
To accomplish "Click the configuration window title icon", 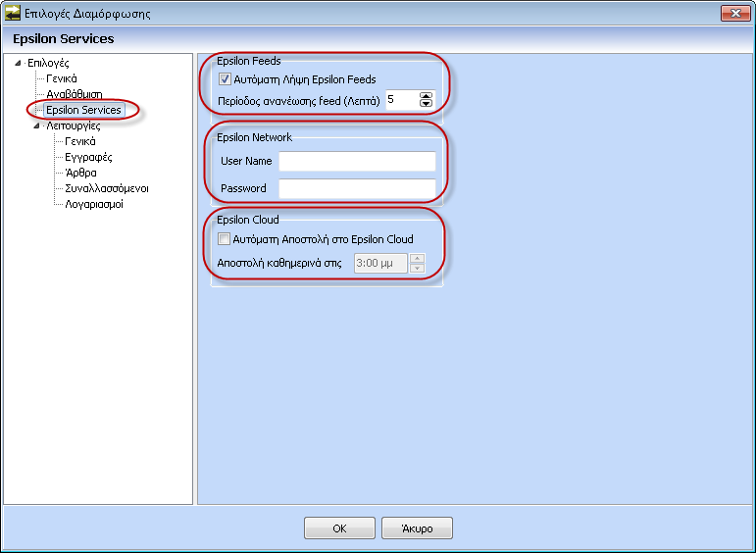I will 13,13.
